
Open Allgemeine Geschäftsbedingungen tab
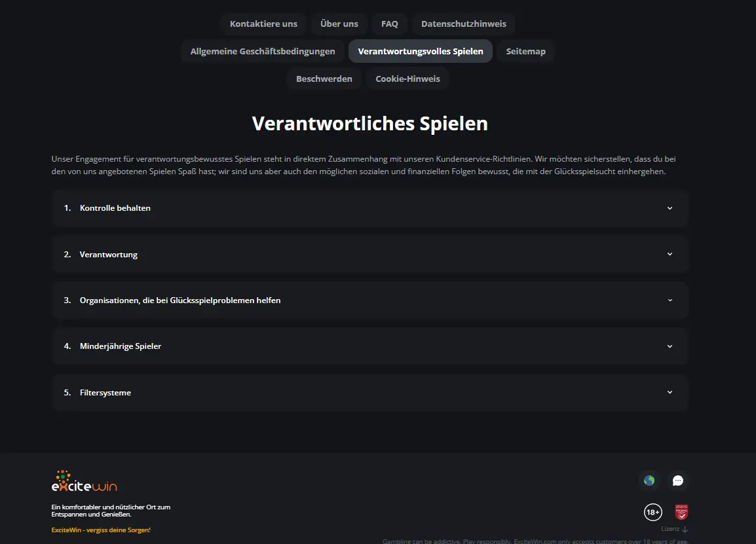(x=262, y=51)
